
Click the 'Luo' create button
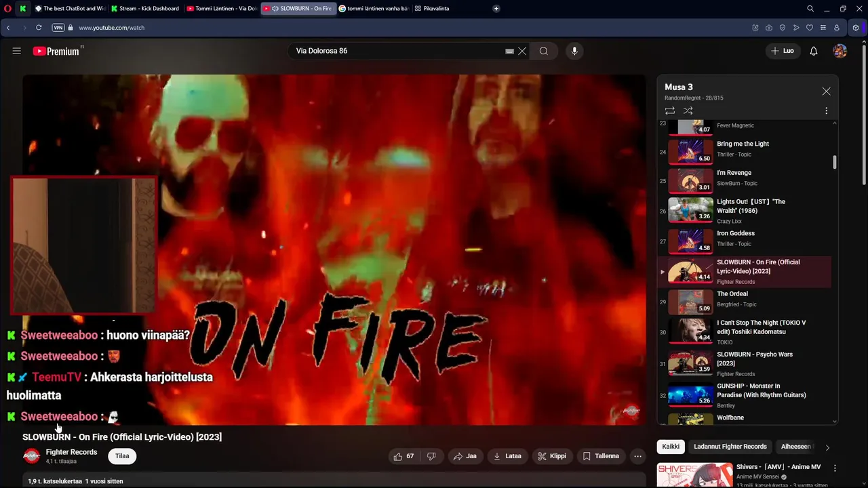click(783, 51)
